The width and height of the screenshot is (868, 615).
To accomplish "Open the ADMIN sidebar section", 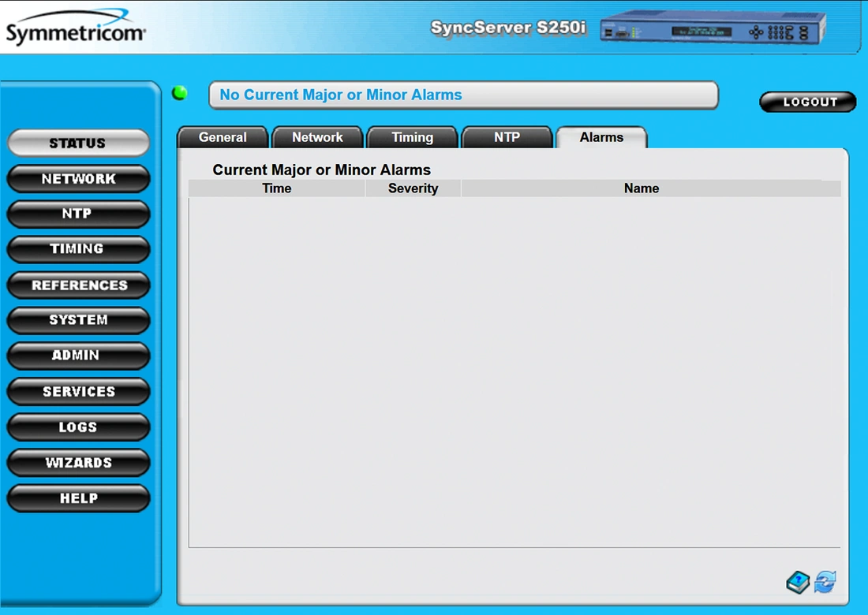I will pos(79,356).
